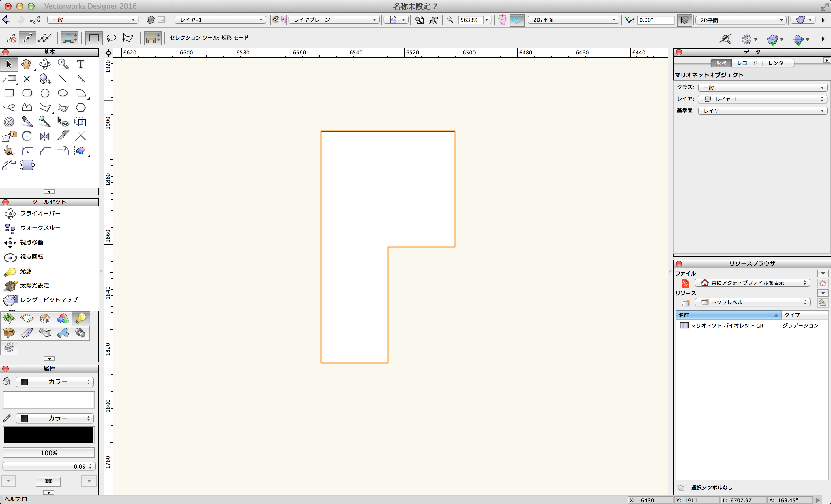Select the Rotate tool
The width and height of the screenshot is (831, 504).
point(27,136)
